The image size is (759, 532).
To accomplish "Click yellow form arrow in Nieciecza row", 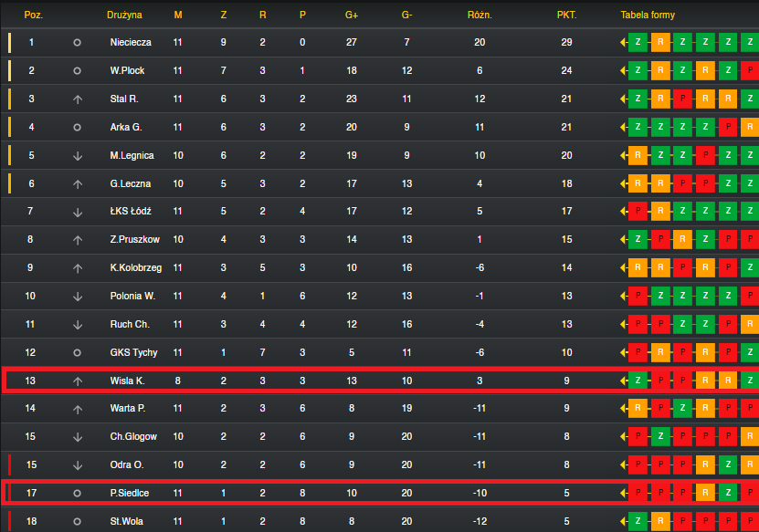I will 624,43.
